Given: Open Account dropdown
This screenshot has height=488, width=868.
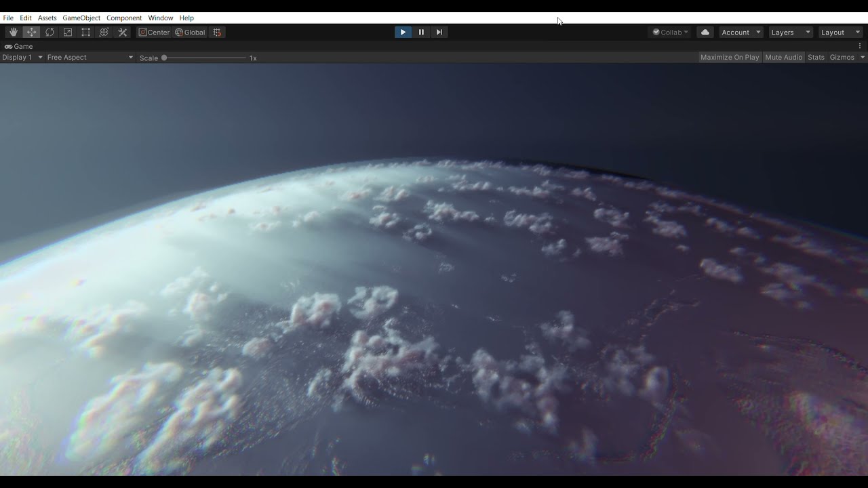Looking at the screenshot, I should 741,33.
